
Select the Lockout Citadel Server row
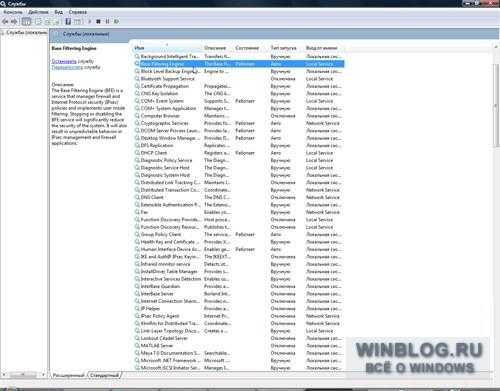pos(239,338)
